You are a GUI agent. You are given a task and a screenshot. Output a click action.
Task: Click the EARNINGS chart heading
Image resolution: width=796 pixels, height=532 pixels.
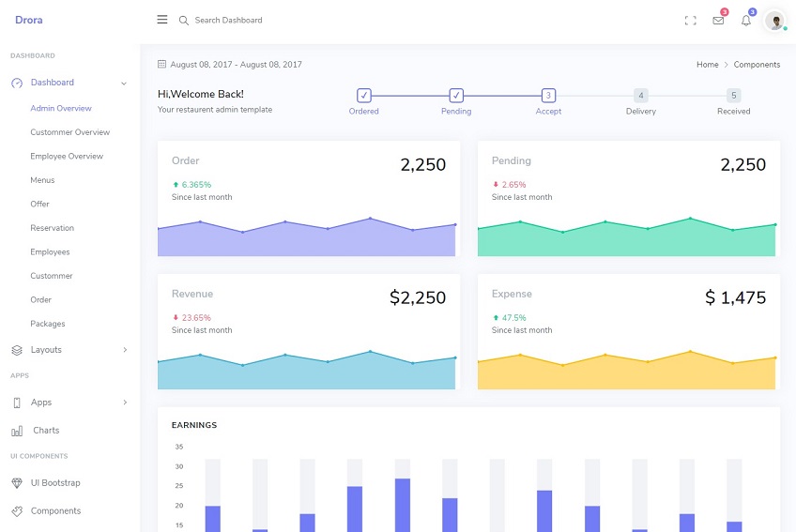point(194,425)
